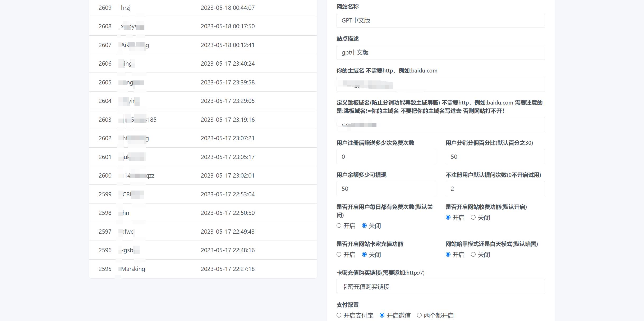Click the 卡密充值购买链接 input box
The image size is (644, 321).
(x=440, y=286)
